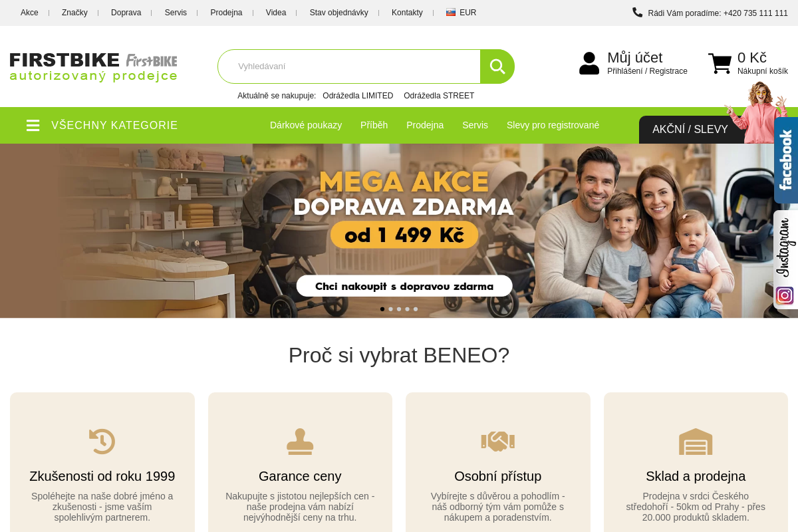Follow the Odrážedla LIMITED link
Image resolution: width=798 pixels, height=532 pixels.
[x=358, y=96]
